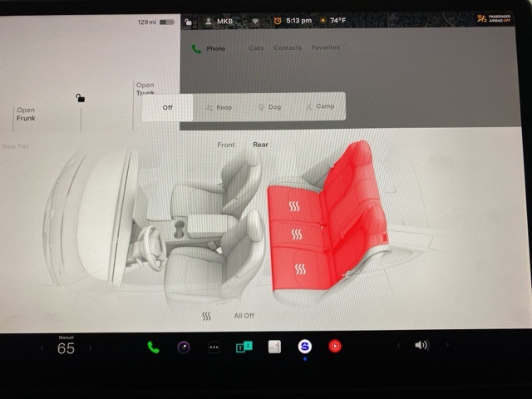This screenshot has width=532, height=399.
Task: Open the dashcam camera app icon
Action: pyautogui.click(x=184, y=347)
